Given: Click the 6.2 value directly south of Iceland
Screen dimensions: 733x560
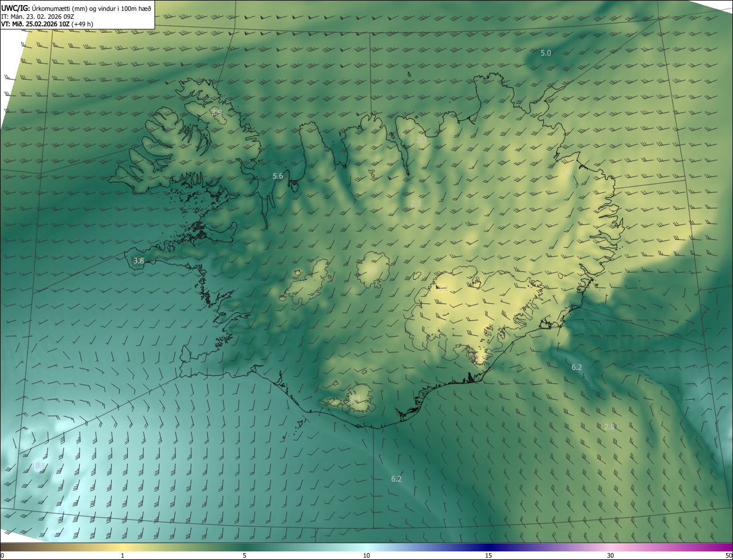Looking at the screenshot, I should (x=396, y=479).
